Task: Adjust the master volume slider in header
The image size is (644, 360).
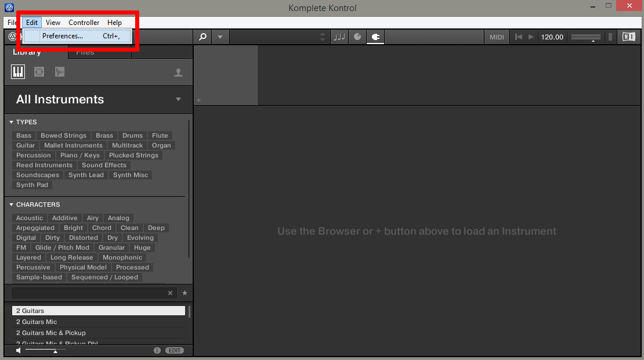Action: tap(586, 37)
